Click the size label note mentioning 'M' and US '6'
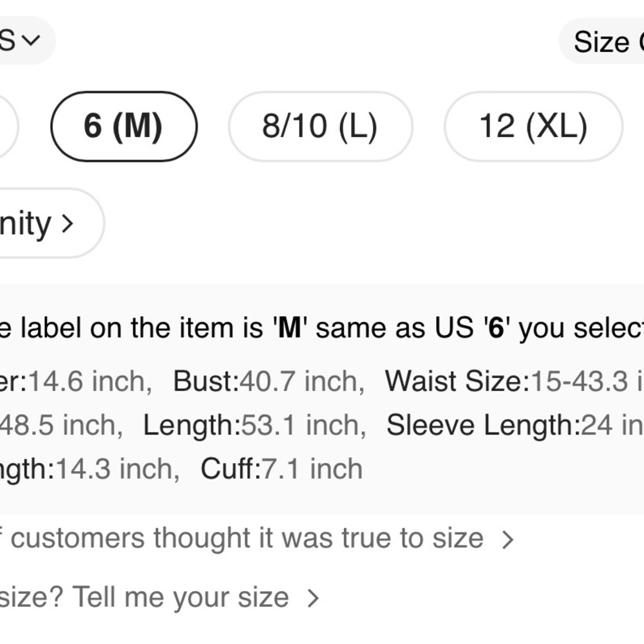 click(322, 328)
